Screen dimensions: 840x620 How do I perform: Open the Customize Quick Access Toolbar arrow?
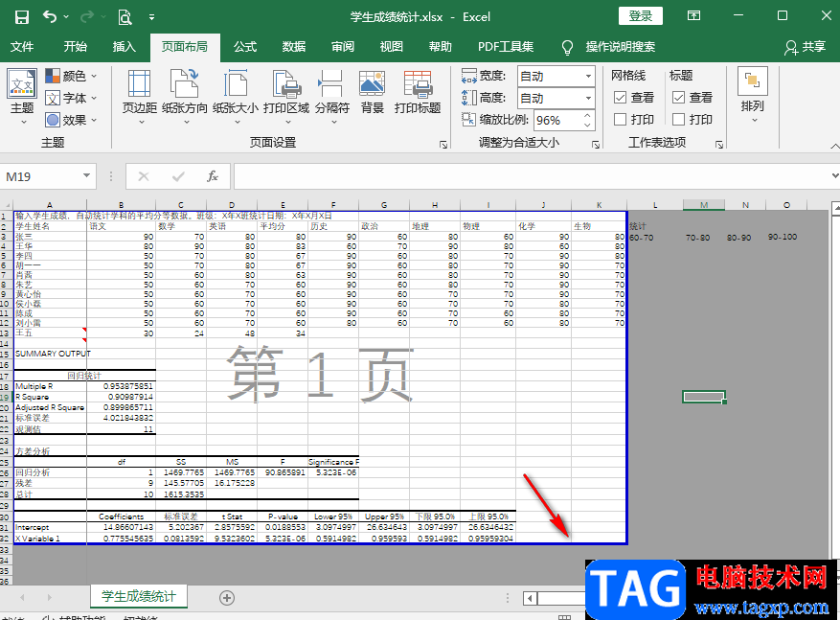tap(151, 17)
